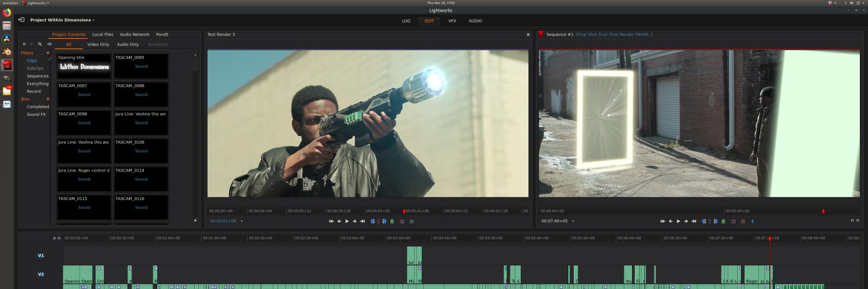Image resolution: width=868 pixels, height=289 pixels.
Task: Jump to start of Sequence #1
Action: [663, 221]
